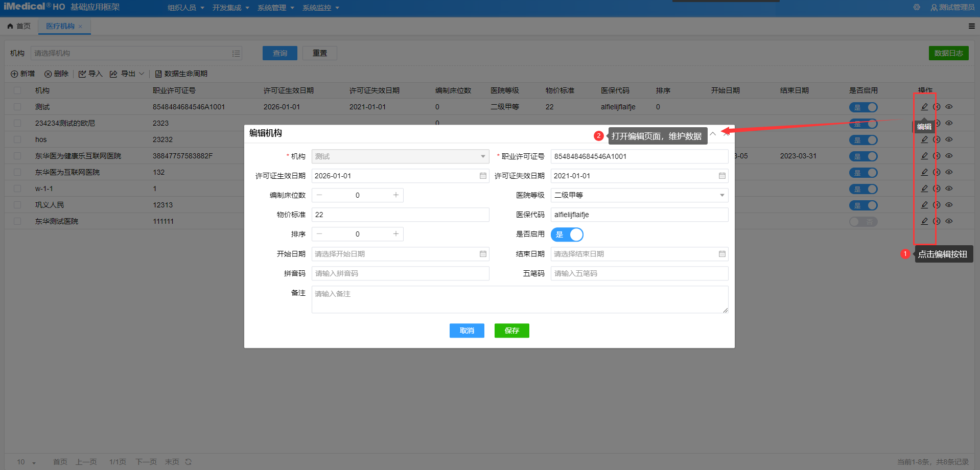Open the 组织人员 menu dropdown
Image resolution: width=980 pixels, height=470 pixels.
coord(185,8)
